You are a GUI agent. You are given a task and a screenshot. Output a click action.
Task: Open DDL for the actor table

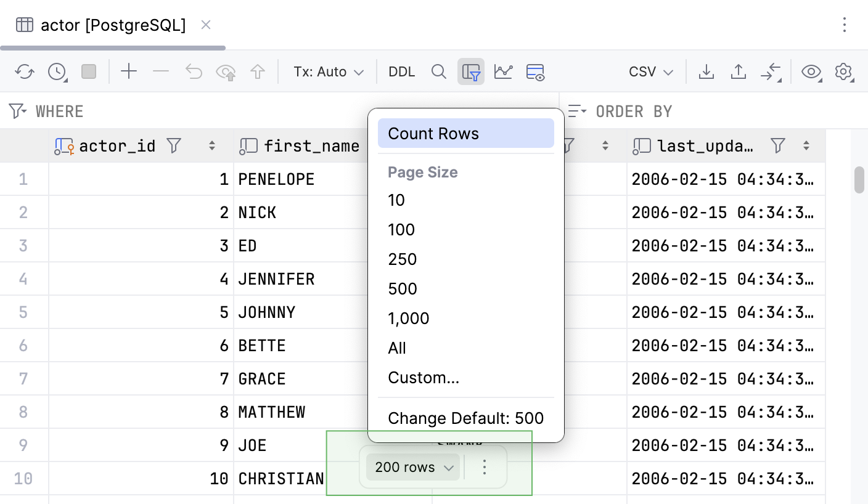401,71
